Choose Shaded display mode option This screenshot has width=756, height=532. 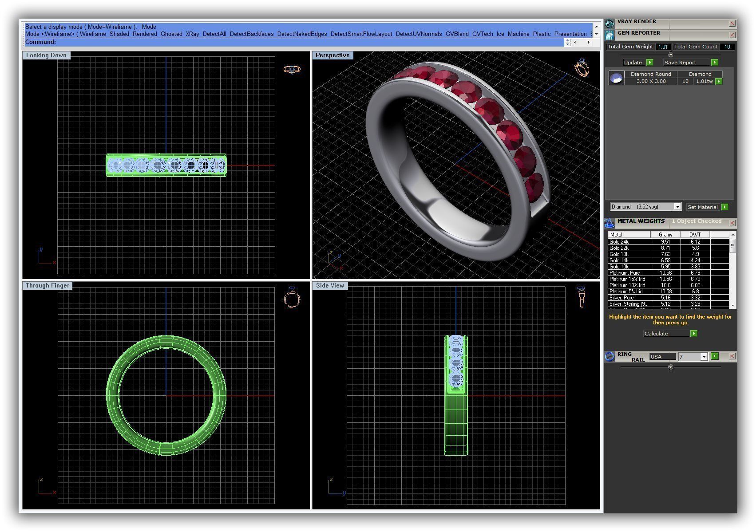(x=119, y=34)
